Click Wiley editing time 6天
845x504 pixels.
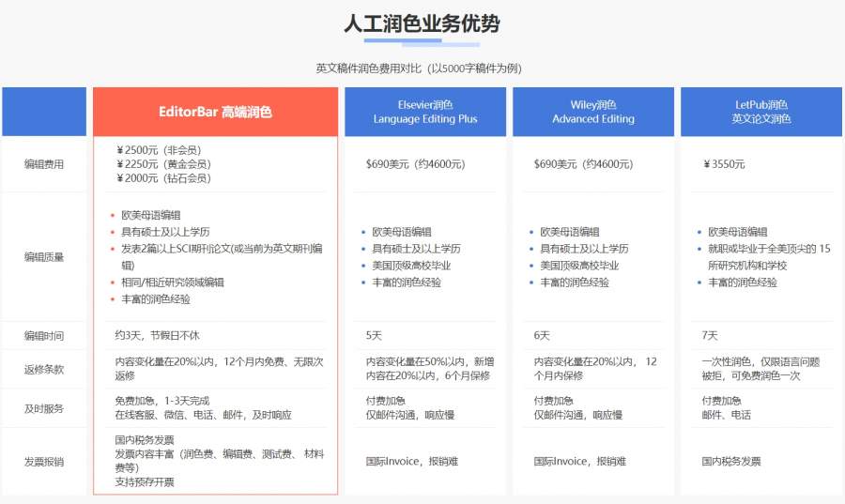pos(542,335)
